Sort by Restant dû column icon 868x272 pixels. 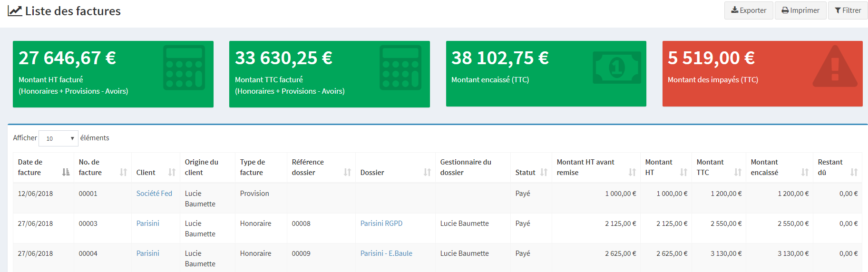(854, 172)
